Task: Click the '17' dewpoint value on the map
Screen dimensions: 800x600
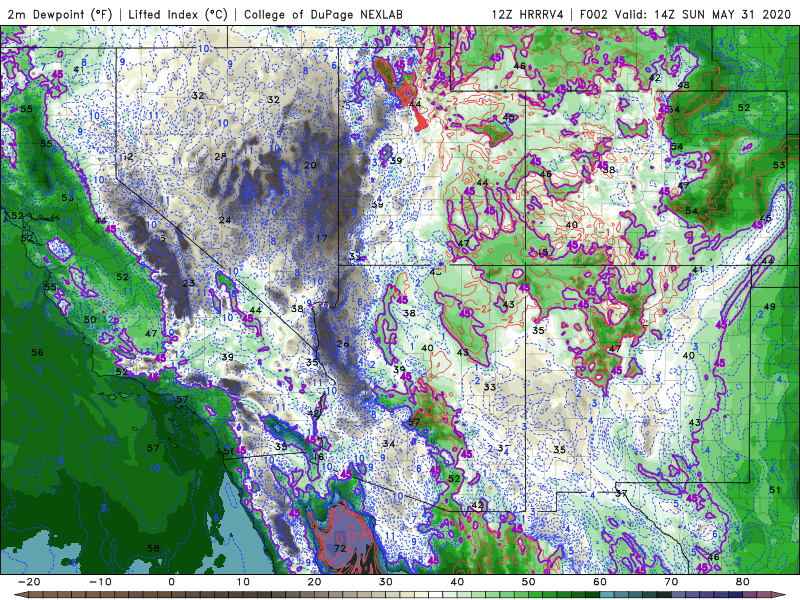Action: point(321,238)
